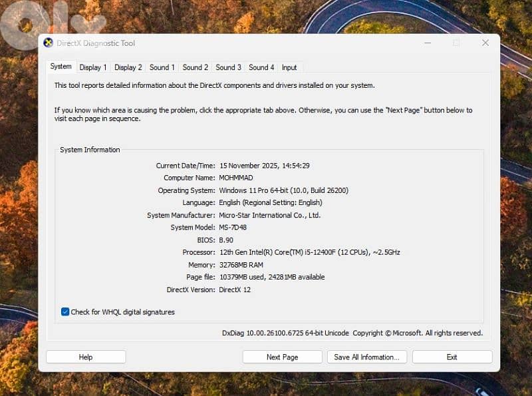532x396 pixels.
Task: Minimize the DirectX Diagnostic Tool window
Action: tap(426, 43)
